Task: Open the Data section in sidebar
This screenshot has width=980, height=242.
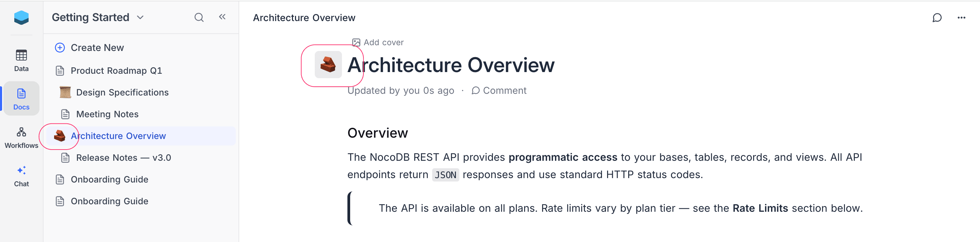Action: [21, 60]
